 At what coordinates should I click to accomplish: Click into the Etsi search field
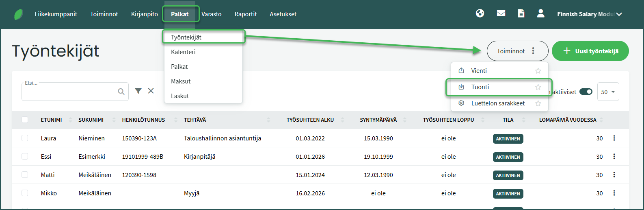tap(69, 92)
